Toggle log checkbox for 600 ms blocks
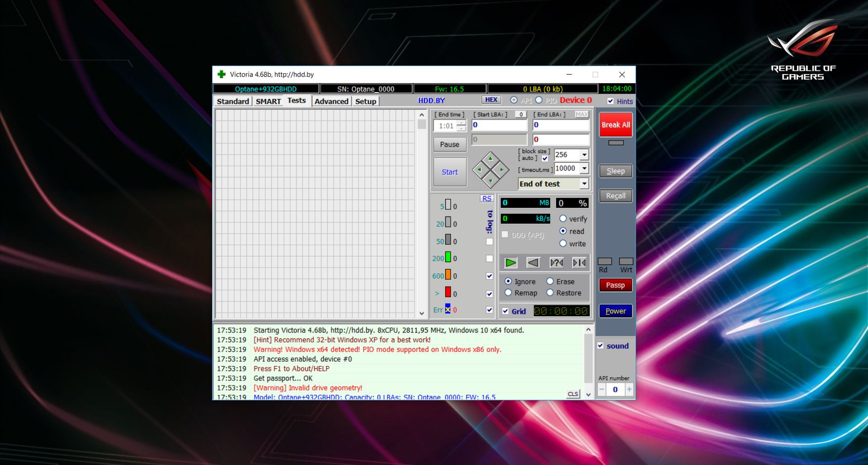 coord(489,276)
